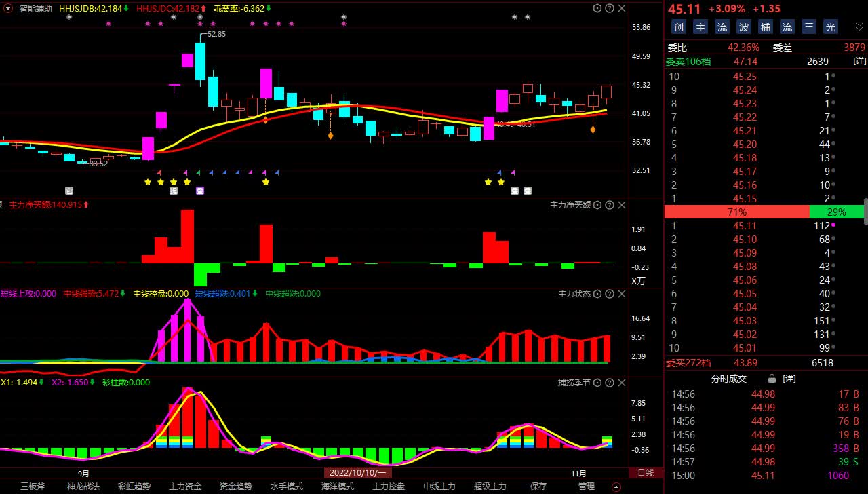The width and height of the screenshot is (868, 494).
Task: Select the 委卖106档 header label
Action: tap(689, 62)
